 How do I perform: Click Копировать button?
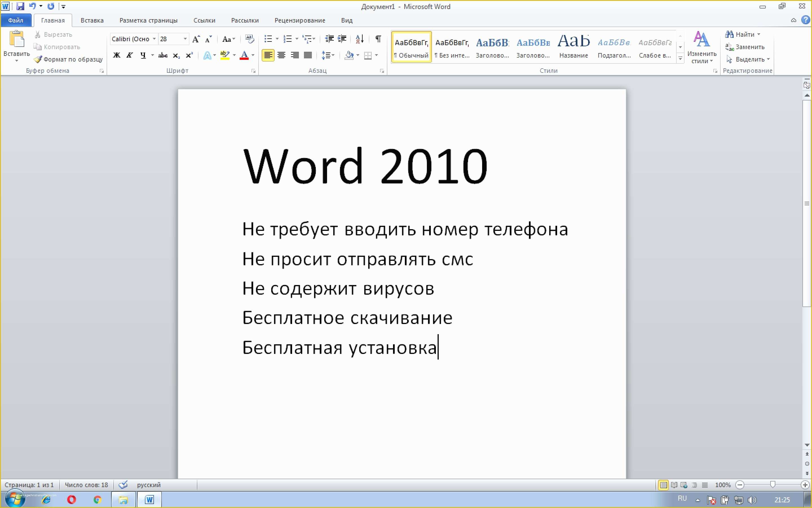tap(57, 47)
